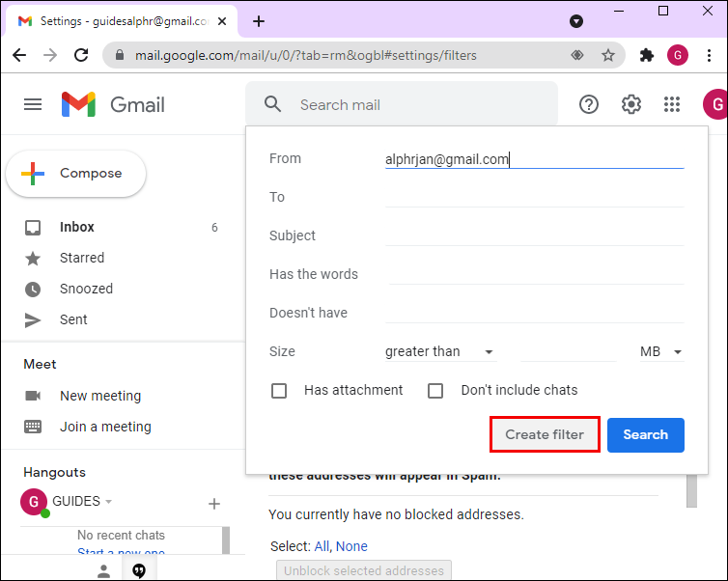Click the search magnifying glass icon
The image size is (728, 581).
273,104
